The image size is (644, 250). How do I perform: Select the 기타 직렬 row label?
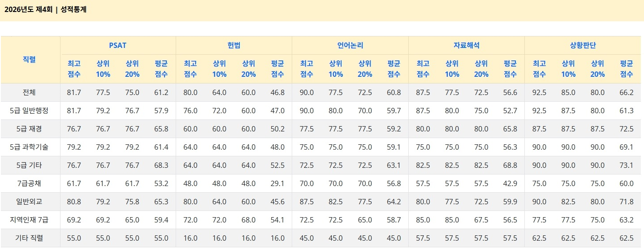29,238
